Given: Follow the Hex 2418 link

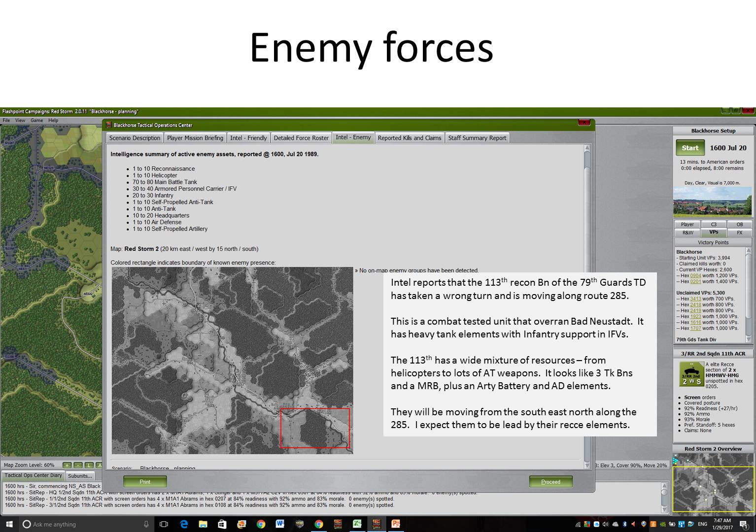Looking at the screenshot, I should point(695,305).
